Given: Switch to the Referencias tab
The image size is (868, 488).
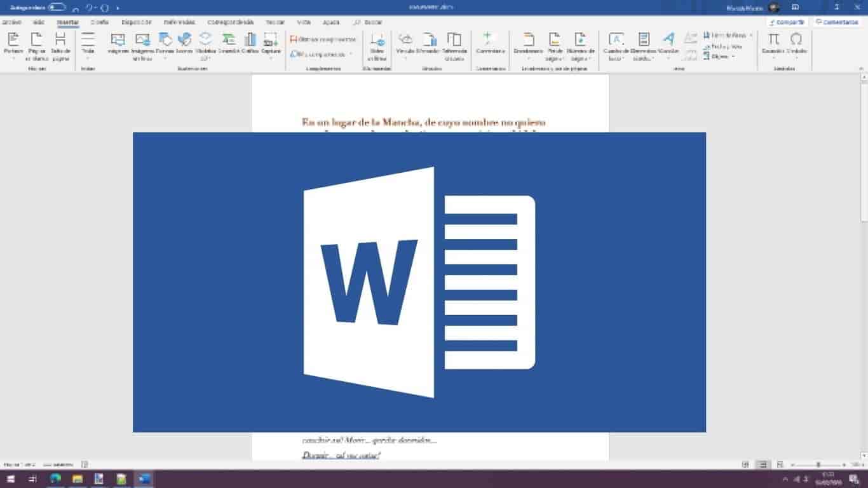Looking at the screenshot, I should [x=179, y=22].
